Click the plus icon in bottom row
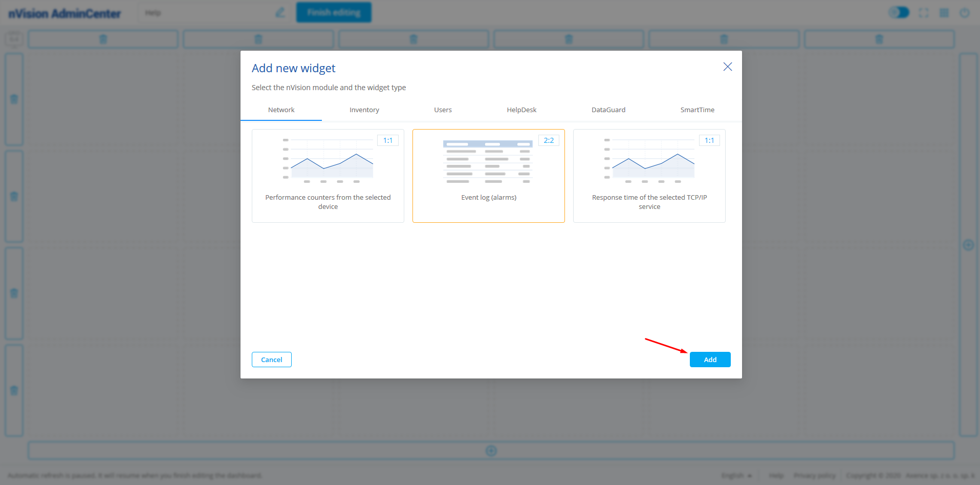Image resolution: width=980 pixels, height=485 pixels. tap(491, 451)
